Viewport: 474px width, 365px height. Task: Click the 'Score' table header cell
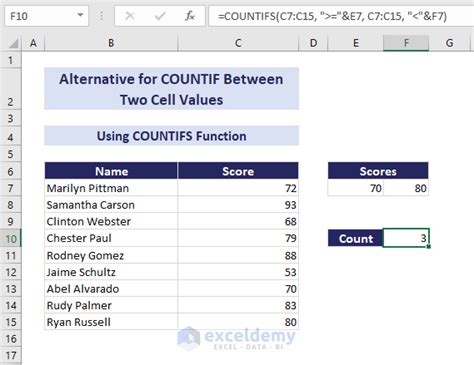(x=238, y=171)
